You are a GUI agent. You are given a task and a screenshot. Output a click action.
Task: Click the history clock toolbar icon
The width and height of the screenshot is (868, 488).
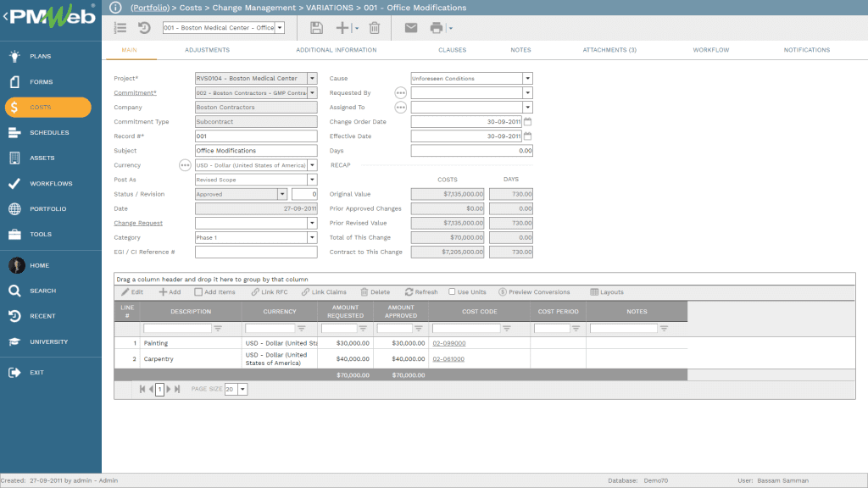point(144,28)
